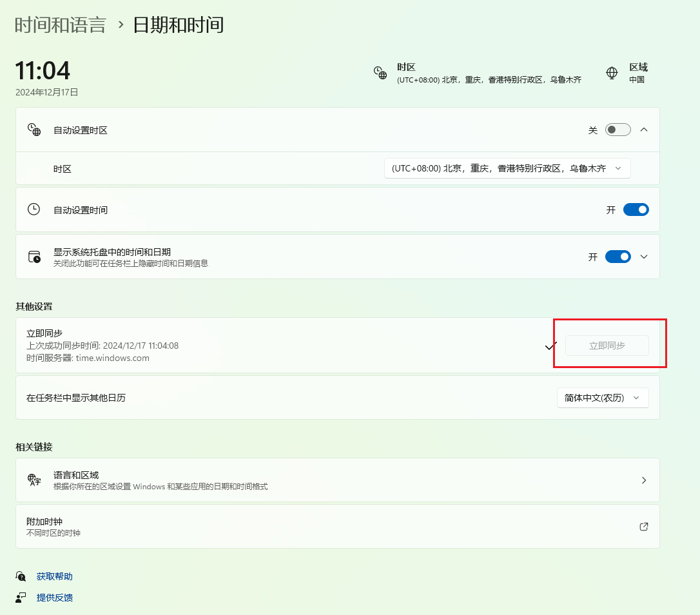Click the 提供反馈 feedback icon

pyautogui.click(x=21, y=598)
